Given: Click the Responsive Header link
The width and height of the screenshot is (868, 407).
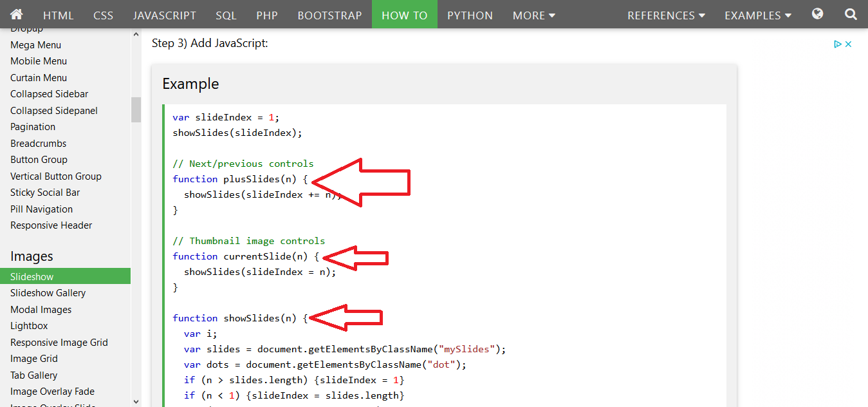Looking at the screenshot, I should (51, 225).
